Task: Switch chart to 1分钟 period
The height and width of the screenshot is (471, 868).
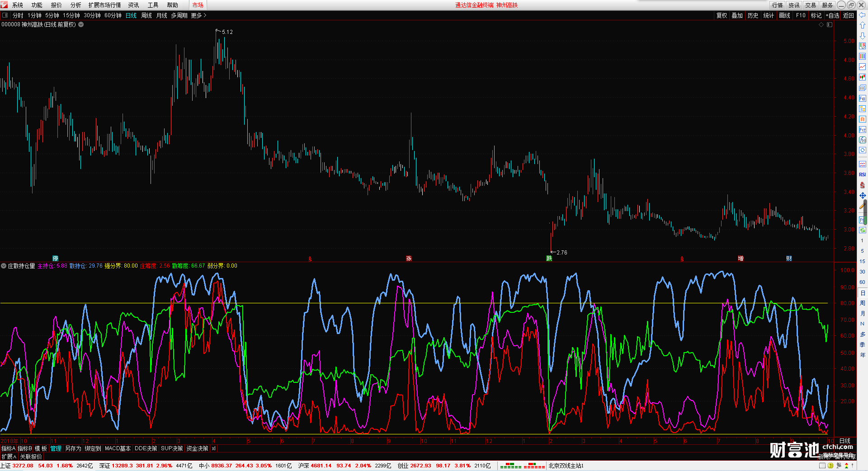Action: point(34,15)
